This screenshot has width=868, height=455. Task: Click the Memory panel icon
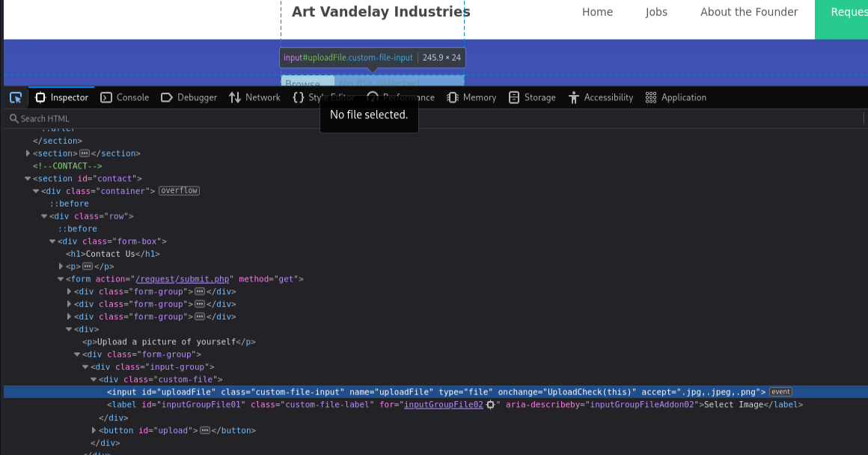coord(453,98)
